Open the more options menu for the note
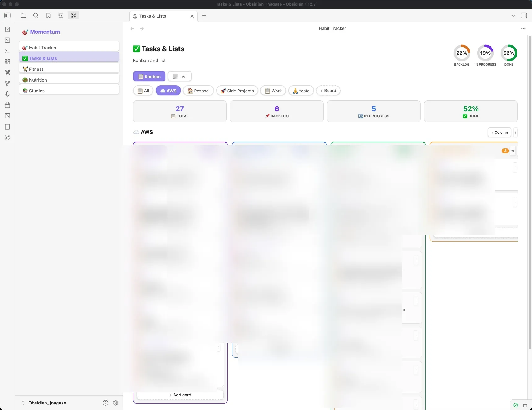Image resolution: width=532 pixels, height=410 pixels. pyautogui.click(x=523, y=29)
